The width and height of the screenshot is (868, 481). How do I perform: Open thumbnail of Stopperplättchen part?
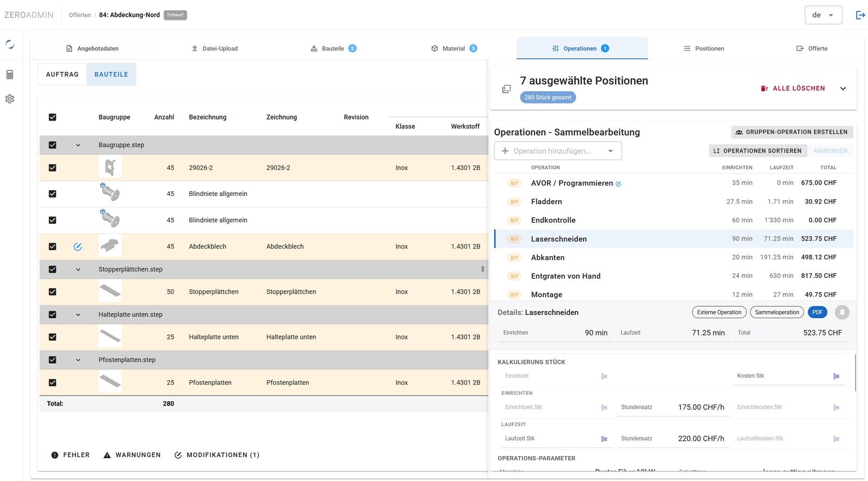[x=110, y=292]
